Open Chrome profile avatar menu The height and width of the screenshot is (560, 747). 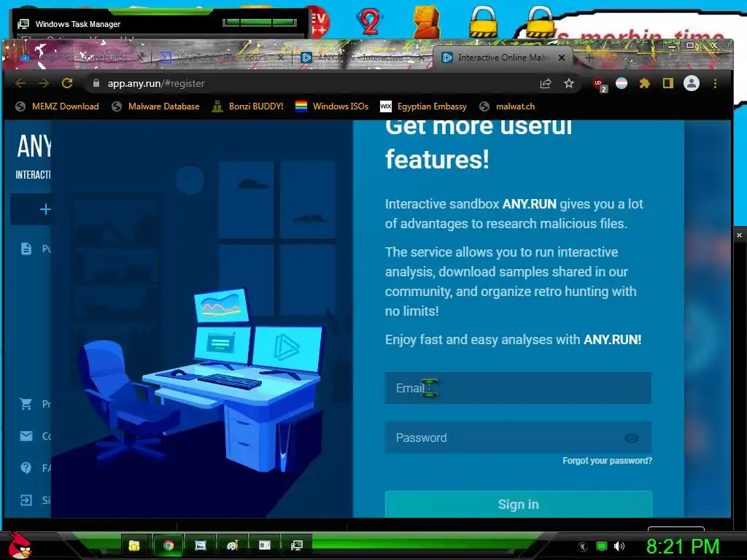point(692,83)
